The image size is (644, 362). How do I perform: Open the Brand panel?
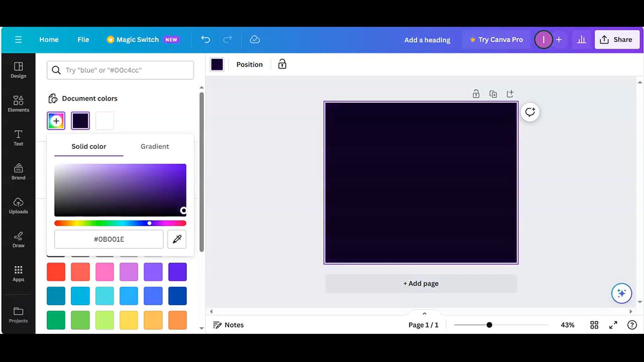18,172
